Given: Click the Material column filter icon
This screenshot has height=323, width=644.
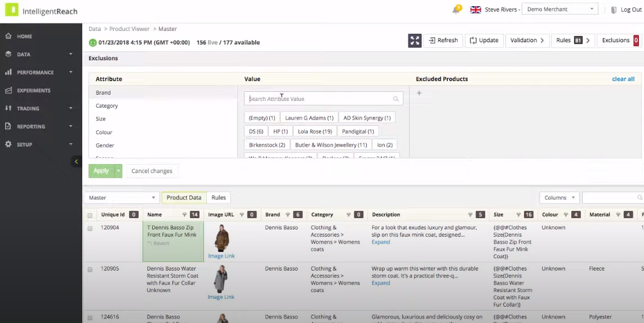Looking at the screenshot, I should click(x=618, y=215).
